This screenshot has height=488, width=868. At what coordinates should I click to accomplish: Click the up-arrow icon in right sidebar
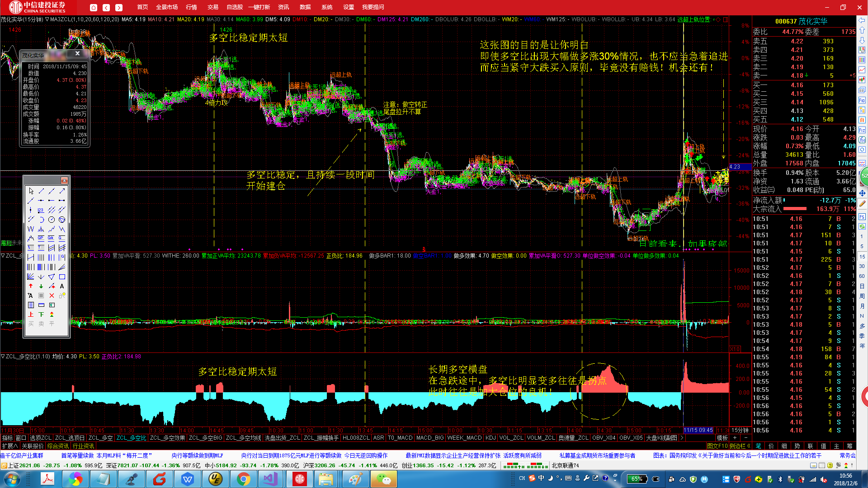click(x=862, y=30)
